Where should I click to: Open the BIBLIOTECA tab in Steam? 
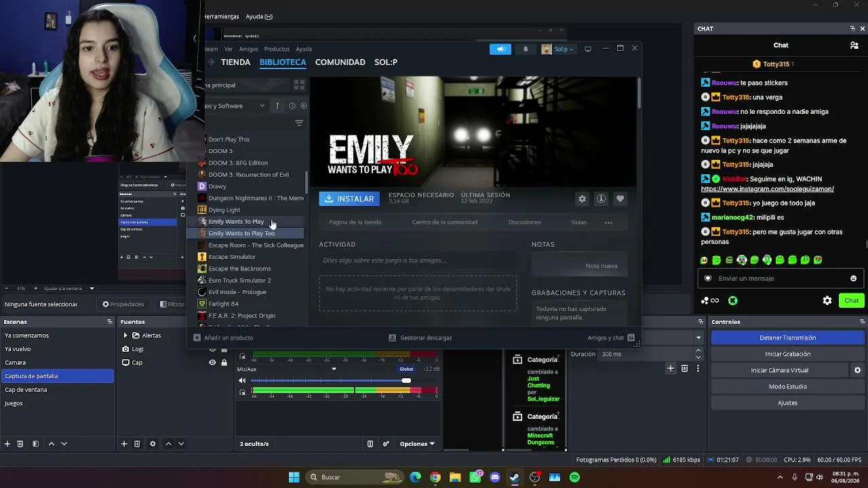point(283,62)
